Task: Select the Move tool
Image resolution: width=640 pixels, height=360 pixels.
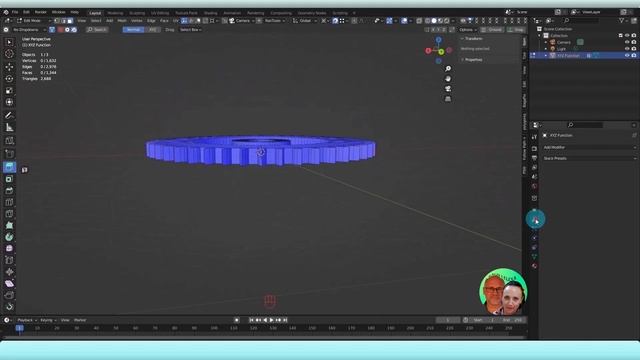Action: pyautogui.click(x=9, y=67)
